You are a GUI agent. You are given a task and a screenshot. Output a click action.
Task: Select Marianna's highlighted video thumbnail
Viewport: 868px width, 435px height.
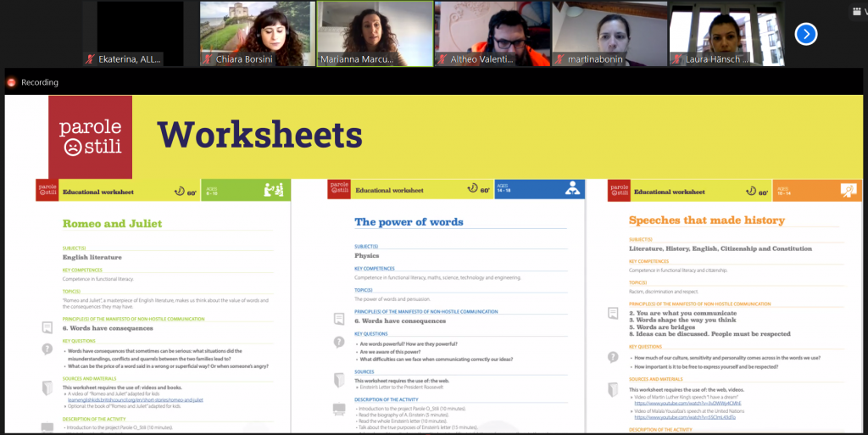[x=374, y=33]
